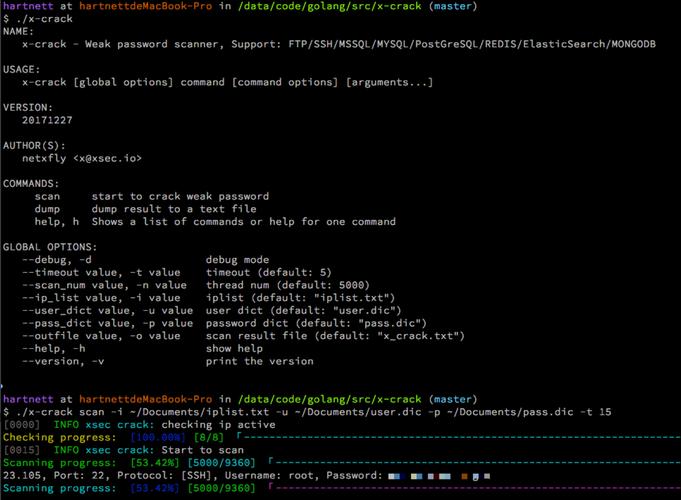Click the 'FTP/SSH/MSSQL/MYSQL/PostGreSQL/REDIS/ElasticSearch/MONGODB' support list

tap(472, 44)
